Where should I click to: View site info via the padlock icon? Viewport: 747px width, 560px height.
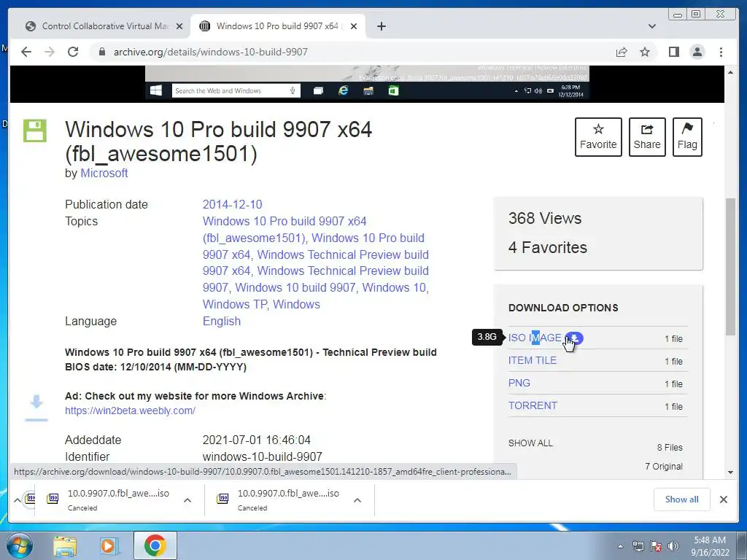coord(102,52)
